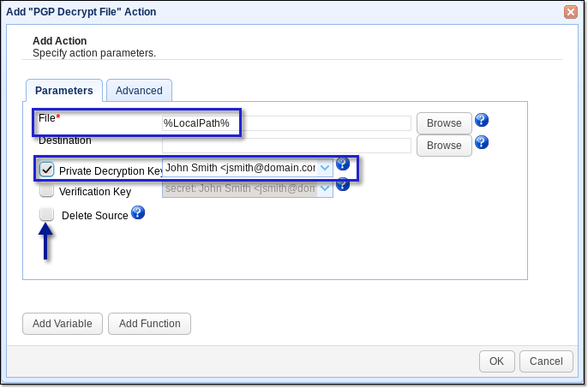
Task: Click in the Destination input field
Action: (286, 146)
